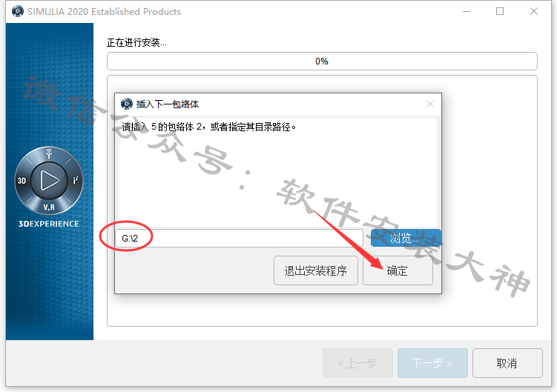The height and width of the screenshot is (392, 557).
Task: Click the i quadrant on the compass right side
Action: (x=76, y=180)
